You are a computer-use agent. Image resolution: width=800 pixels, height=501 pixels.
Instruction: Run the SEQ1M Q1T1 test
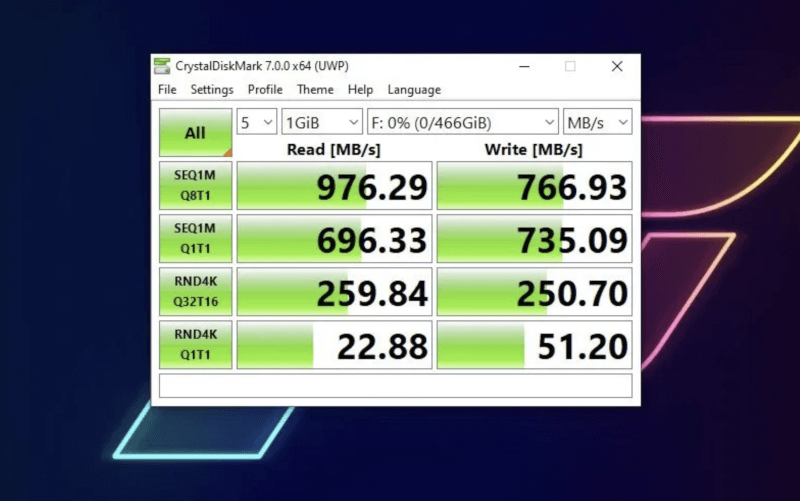tap(195, 239)
